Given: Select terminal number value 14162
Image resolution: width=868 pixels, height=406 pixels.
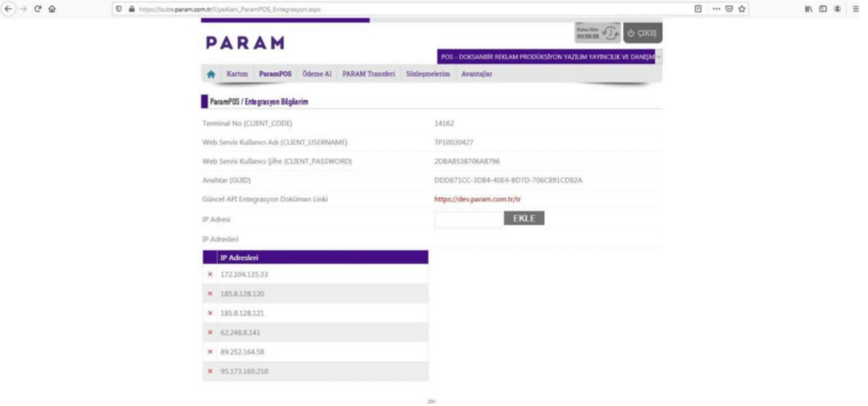Looking at the screenshot, I should 445,123.
